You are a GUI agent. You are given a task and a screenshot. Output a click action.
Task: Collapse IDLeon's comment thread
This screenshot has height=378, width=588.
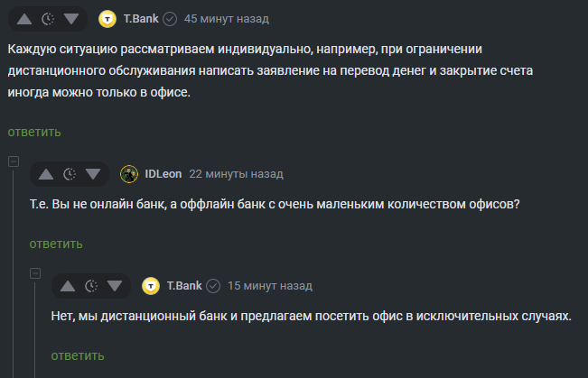pos(14,161)
